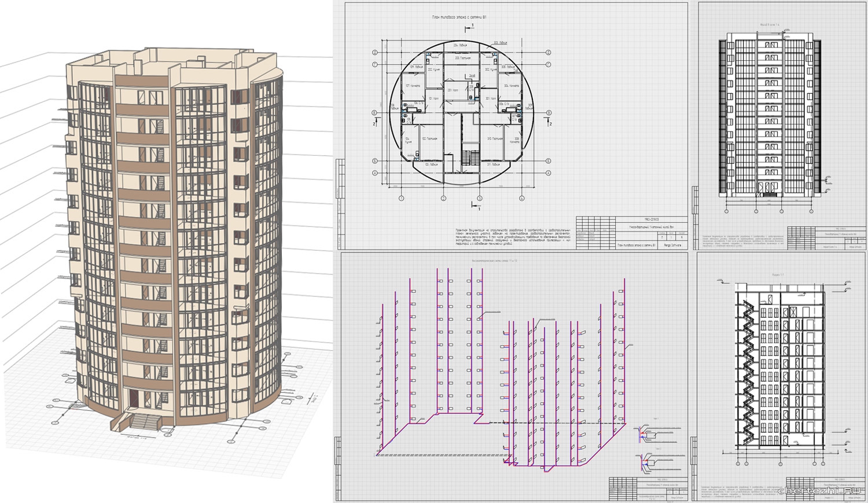Click axis bubble 4 below the floor plan
The width and height of the screenshot is (868, 503).
(x=521, y=199)
